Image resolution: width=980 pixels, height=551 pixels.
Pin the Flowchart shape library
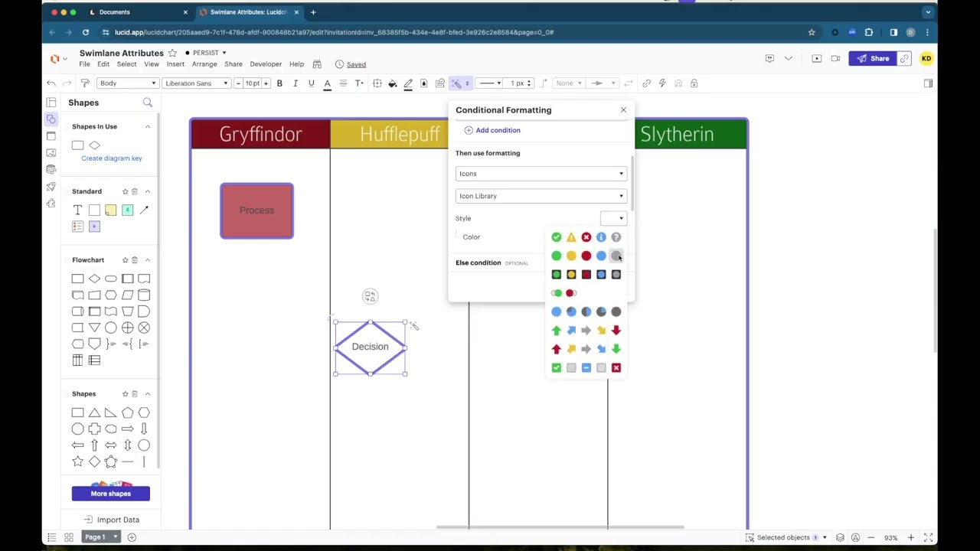(x=125, y=260)
